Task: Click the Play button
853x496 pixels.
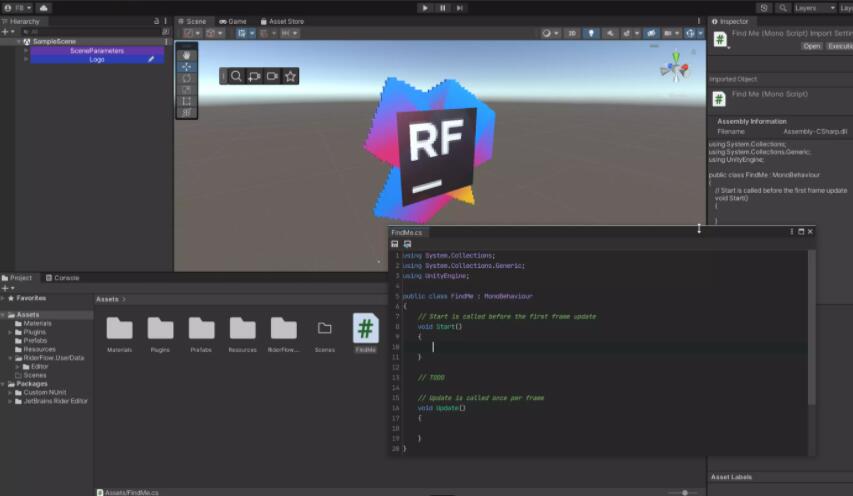Action: 425,8
